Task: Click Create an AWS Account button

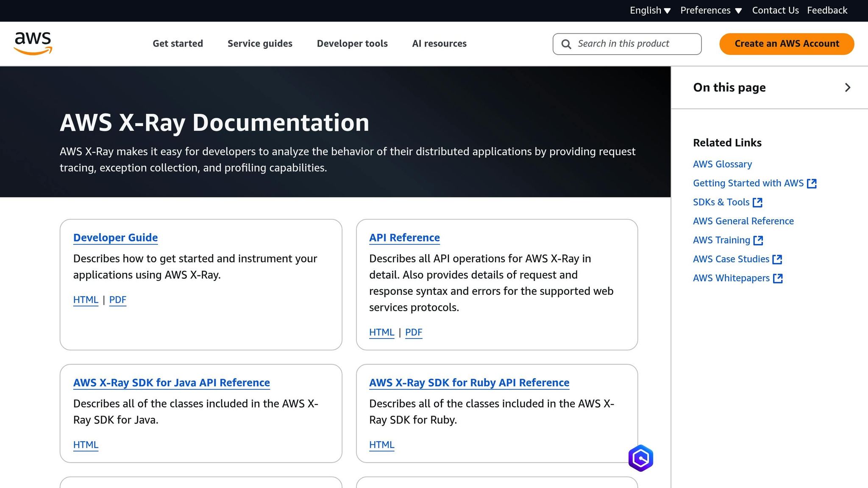Action: coord(787,44)
